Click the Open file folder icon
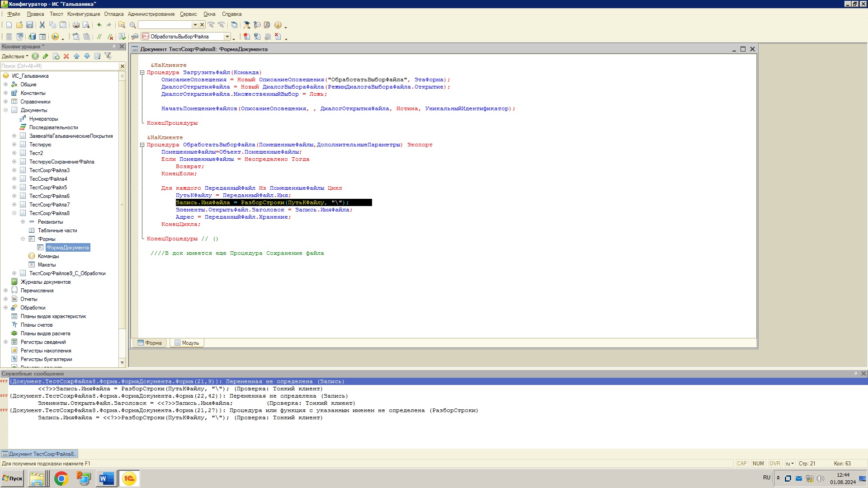Viewport: 868px width, 488px height. tap(19, 25)
